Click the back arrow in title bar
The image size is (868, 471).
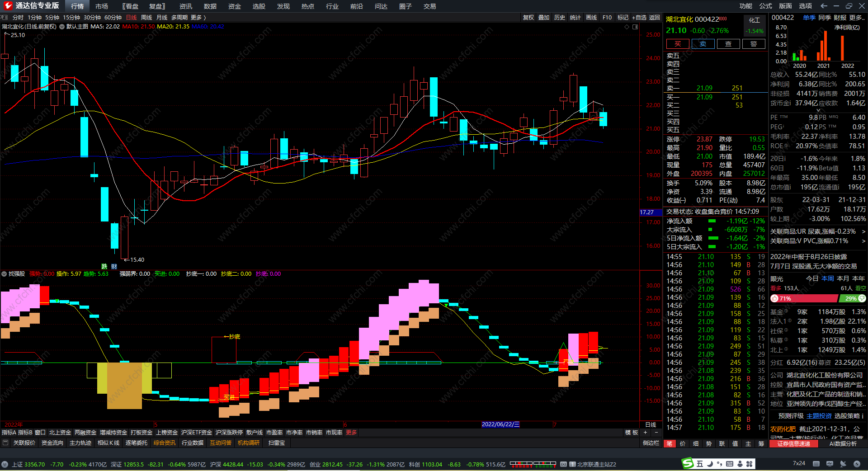click(x=823, y=6)
